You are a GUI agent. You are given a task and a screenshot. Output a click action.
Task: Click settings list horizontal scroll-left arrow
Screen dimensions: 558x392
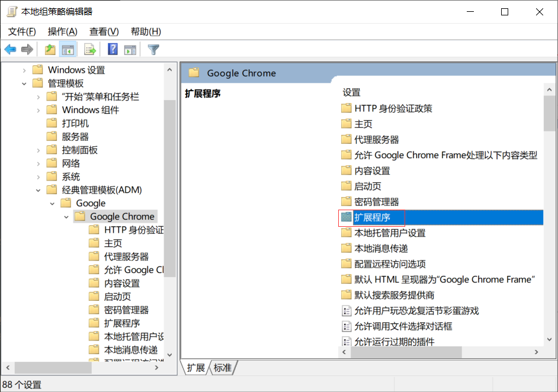pyautogui.click(x=344, y=352)
